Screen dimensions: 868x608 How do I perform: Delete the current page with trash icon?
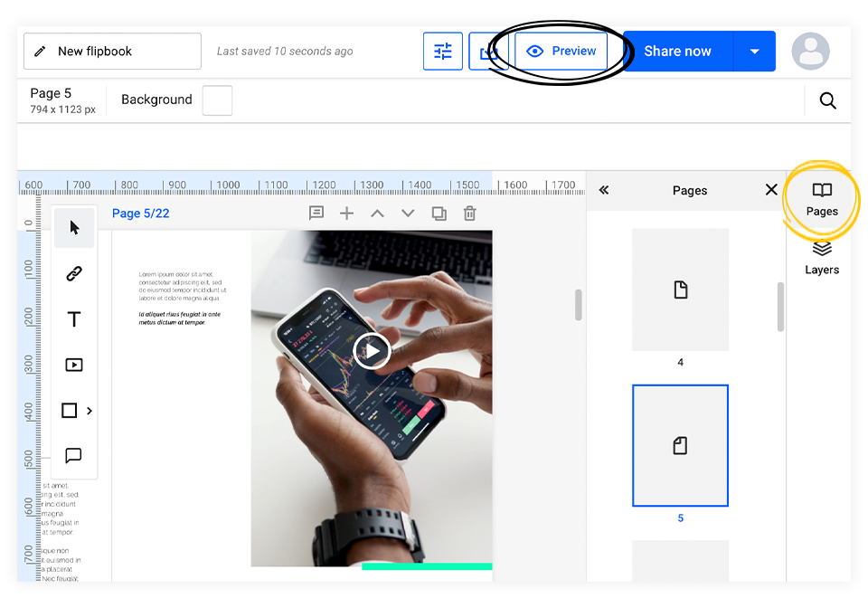click(x=468, y=214)
